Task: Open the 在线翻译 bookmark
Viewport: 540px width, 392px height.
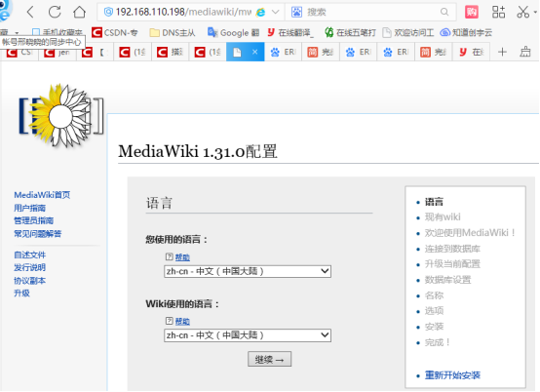Action: pyautogui.click(x=290, y=33)
